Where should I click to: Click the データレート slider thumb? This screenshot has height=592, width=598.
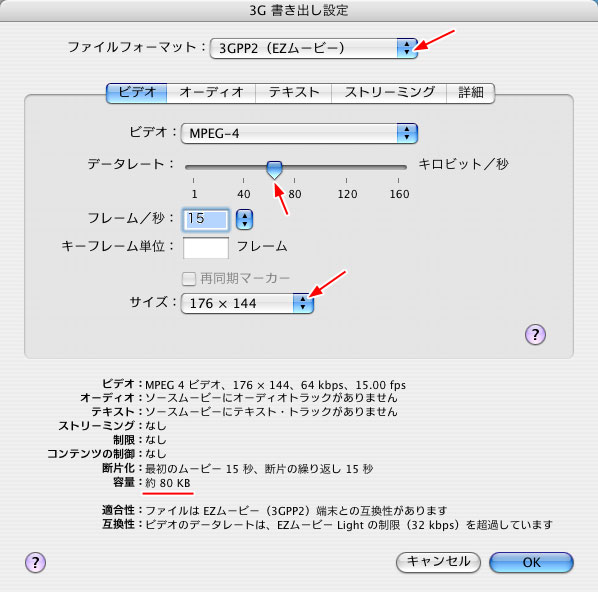(x=274, y=169)
